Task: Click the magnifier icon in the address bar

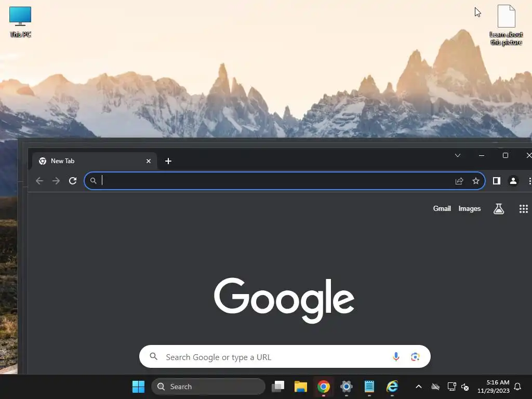Action: point(94,181)
